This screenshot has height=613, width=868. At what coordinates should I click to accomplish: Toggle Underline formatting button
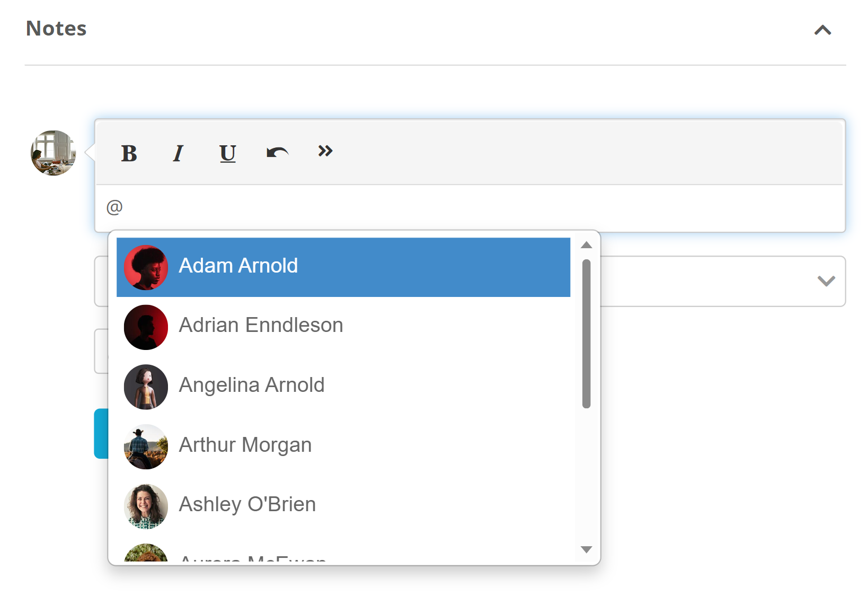pos(228,153)
